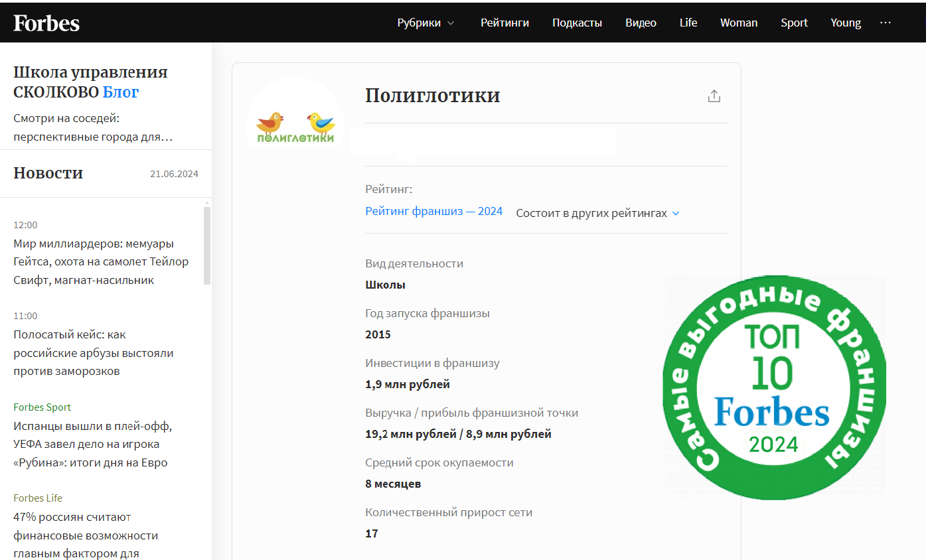Open Рейтинги in the top navigation
Image resolution: width=926 pixels, height=560 pixels.
(504, 23)
